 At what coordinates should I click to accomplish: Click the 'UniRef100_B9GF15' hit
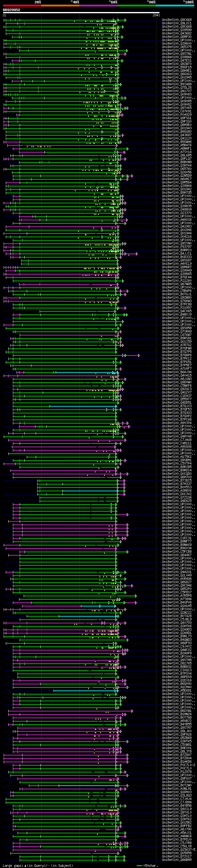[x=177, y=67]
